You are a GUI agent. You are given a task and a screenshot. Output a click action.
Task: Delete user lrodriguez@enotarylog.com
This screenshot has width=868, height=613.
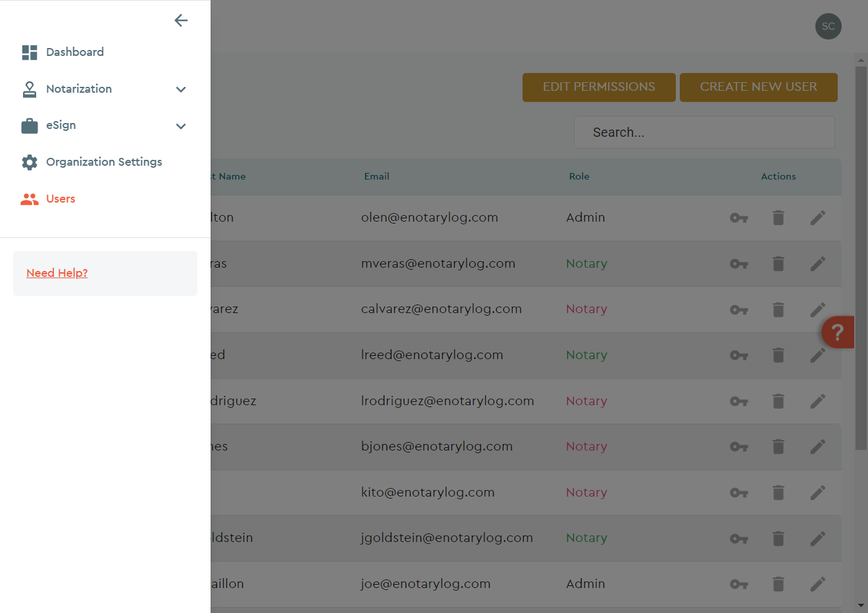779,401
